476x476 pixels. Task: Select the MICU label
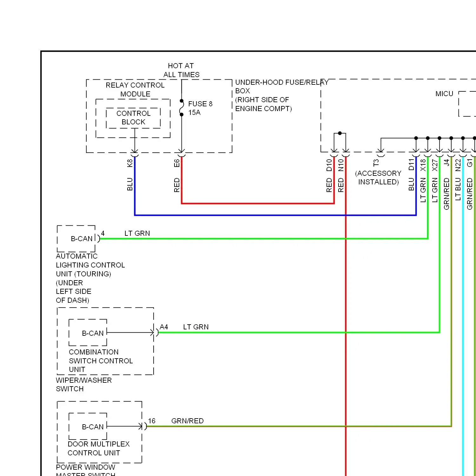tap(444, 94)
